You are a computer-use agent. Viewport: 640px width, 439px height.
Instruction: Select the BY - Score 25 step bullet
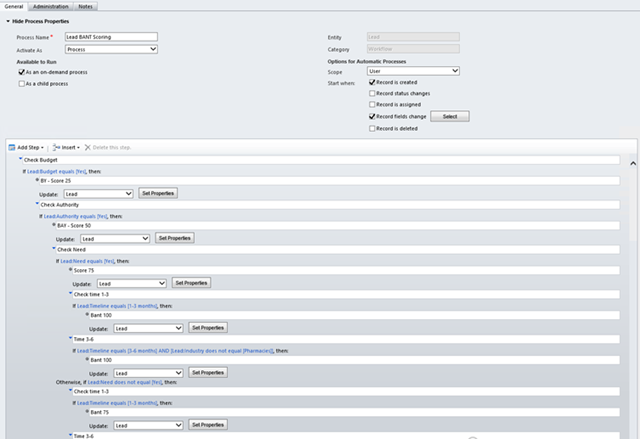(x=38, y=181)
